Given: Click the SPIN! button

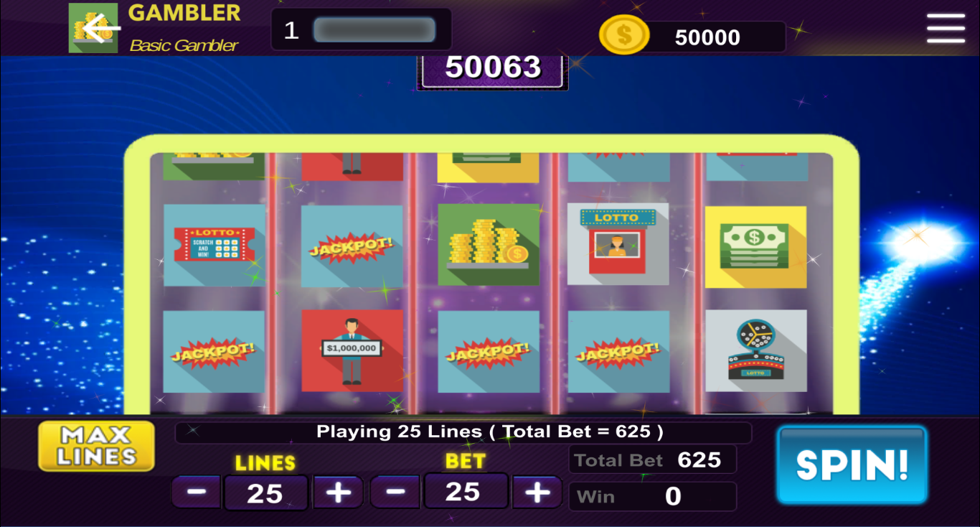Looking at the screenshot, I should point(852,465).
